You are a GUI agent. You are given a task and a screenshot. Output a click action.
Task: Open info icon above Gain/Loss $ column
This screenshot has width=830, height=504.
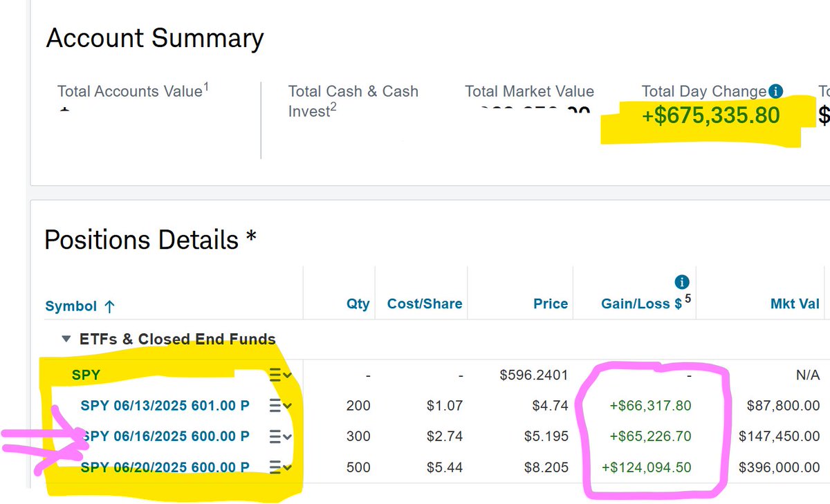coord(682,282)
